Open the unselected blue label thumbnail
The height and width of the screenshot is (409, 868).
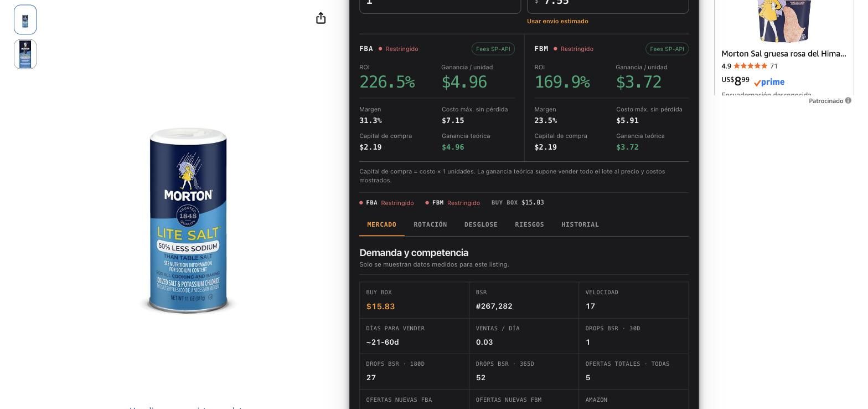(x=25, y=54)
